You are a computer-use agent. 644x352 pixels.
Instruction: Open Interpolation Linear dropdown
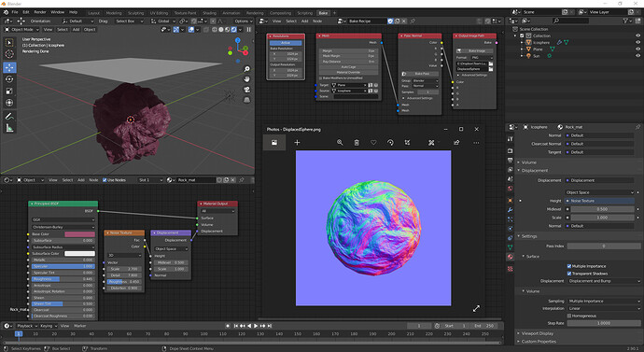(604, 308)
